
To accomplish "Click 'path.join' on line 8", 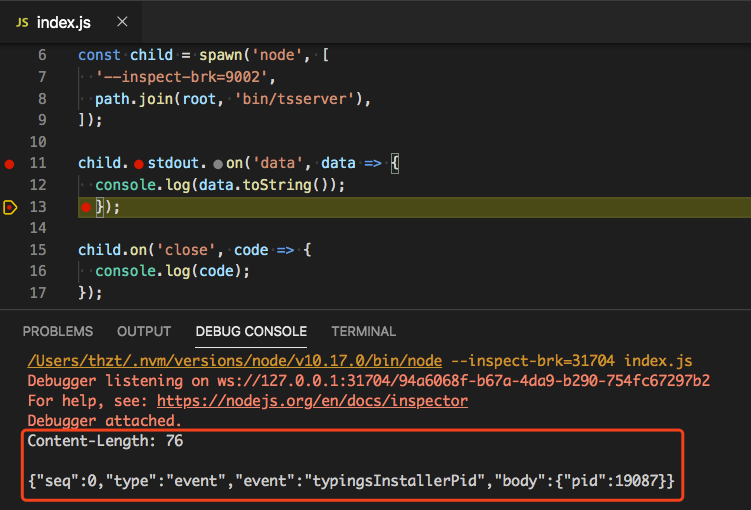I will click(x=134, y=99).
